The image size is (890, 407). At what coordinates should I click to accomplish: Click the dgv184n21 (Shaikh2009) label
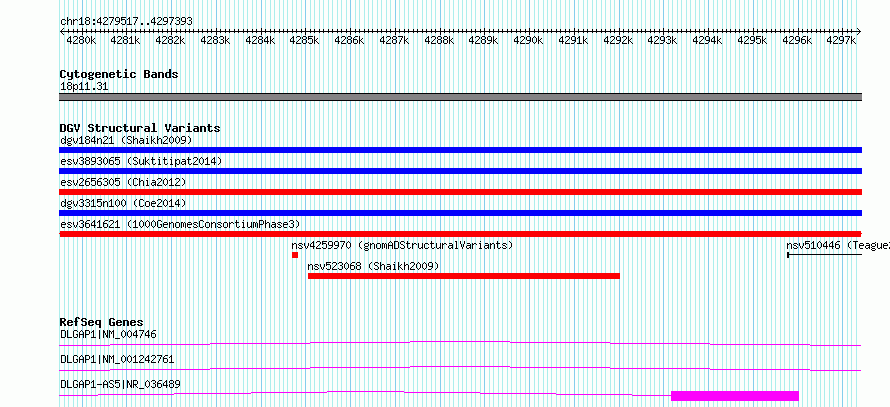pos(126,140)
